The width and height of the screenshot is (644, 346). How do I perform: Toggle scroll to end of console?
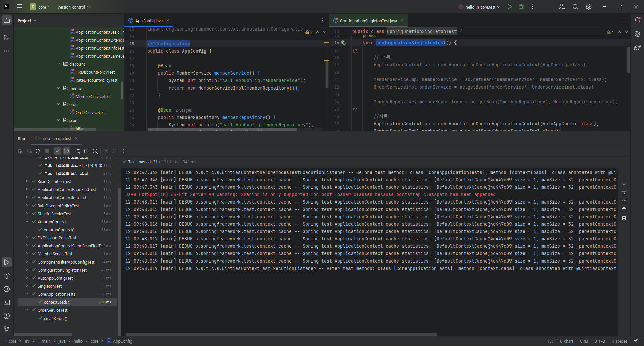coord(624,200)
